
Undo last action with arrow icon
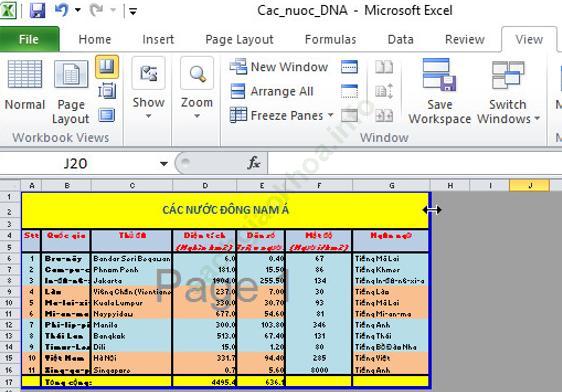coord(62,10)
